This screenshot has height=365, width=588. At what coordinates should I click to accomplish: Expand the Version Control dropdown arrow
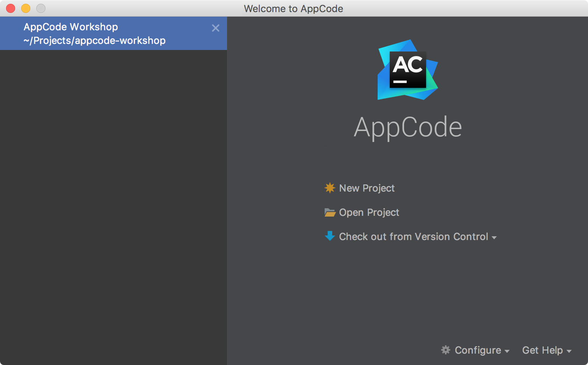(x=494, y=238)
